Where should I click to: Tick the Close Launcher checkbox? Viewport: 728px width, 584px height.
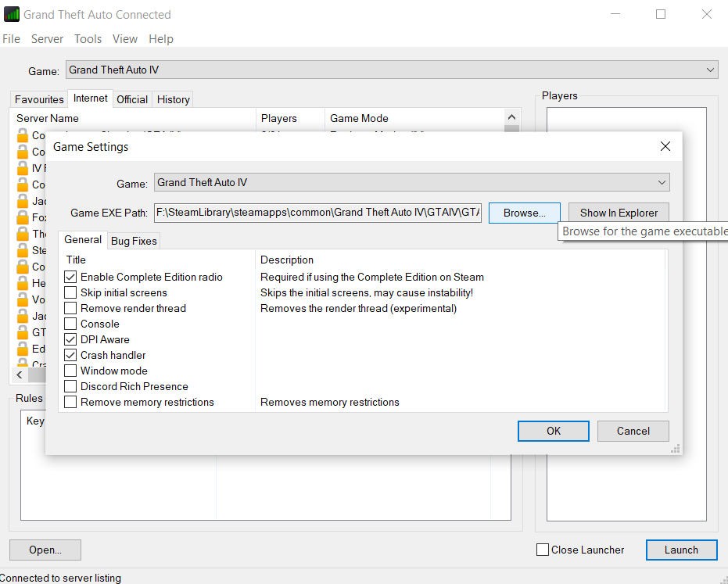coord(543,550)
